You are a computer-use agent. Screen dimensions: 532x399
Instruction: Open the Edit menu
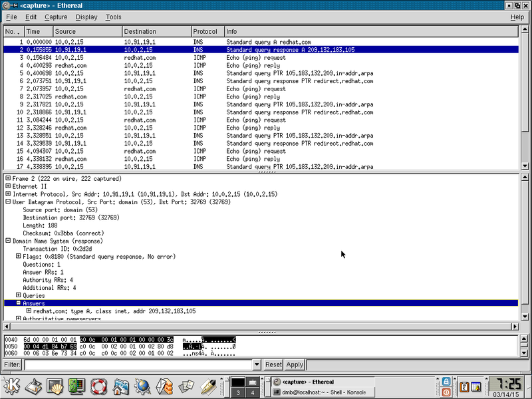(31, 17)
